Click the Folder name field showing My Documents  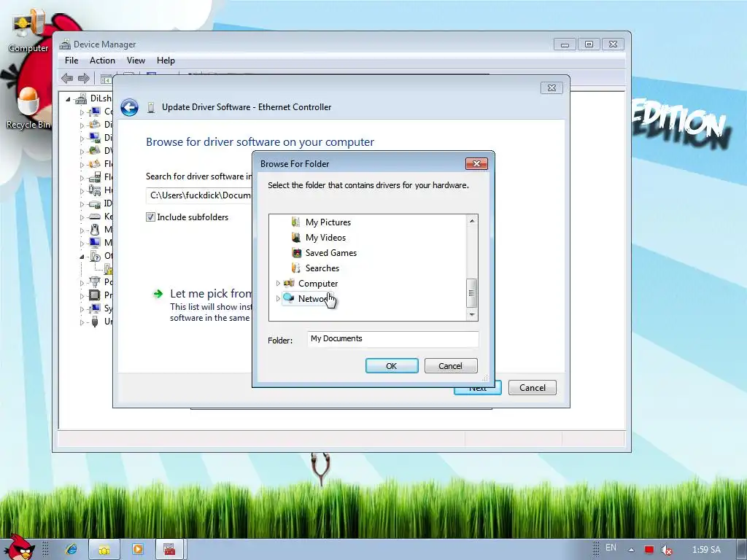(x=392, y=338)
